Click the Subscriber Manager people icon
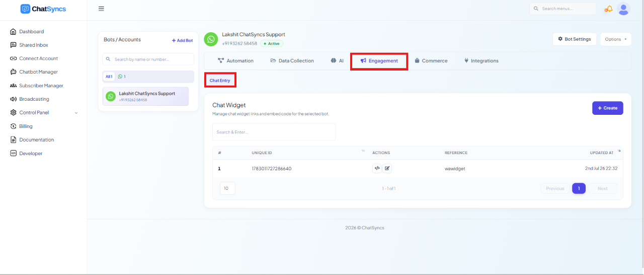Viewport: 644px width, 275px height. [14, 86]
